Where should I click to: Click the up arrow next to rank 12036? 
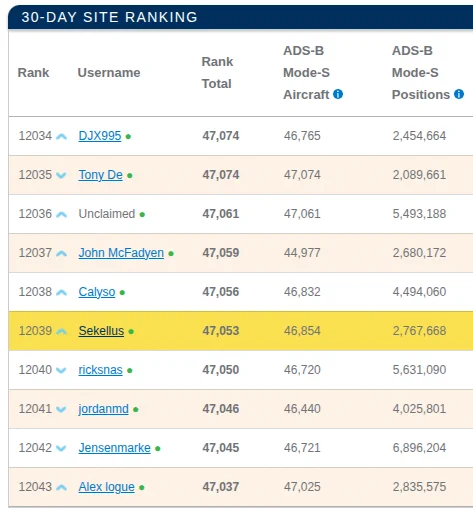[x=61, y=214]
